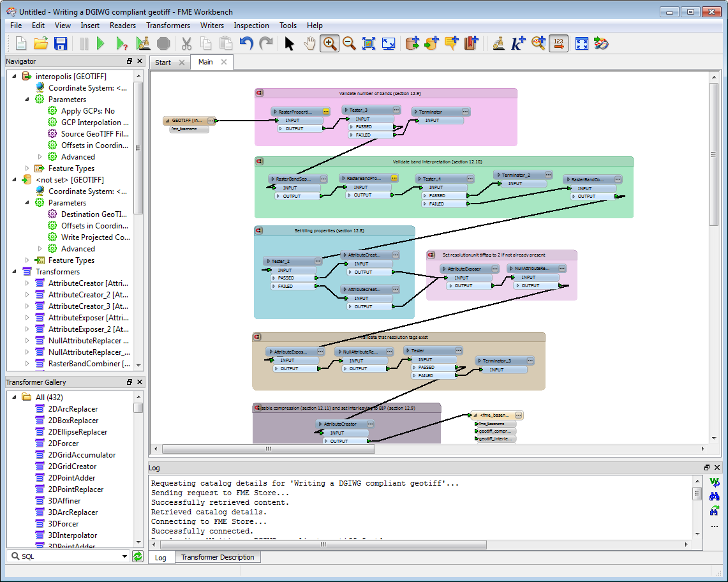Cut selection with the scissors icon
Viewport: 728px width, 582px height.
[187, 43]
